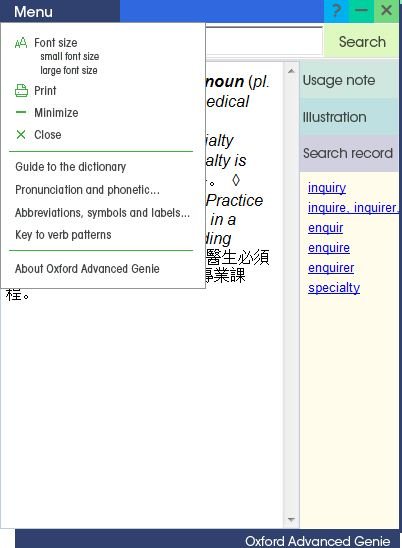Open the inquire, inquirer record link

(x=353, y=208)
